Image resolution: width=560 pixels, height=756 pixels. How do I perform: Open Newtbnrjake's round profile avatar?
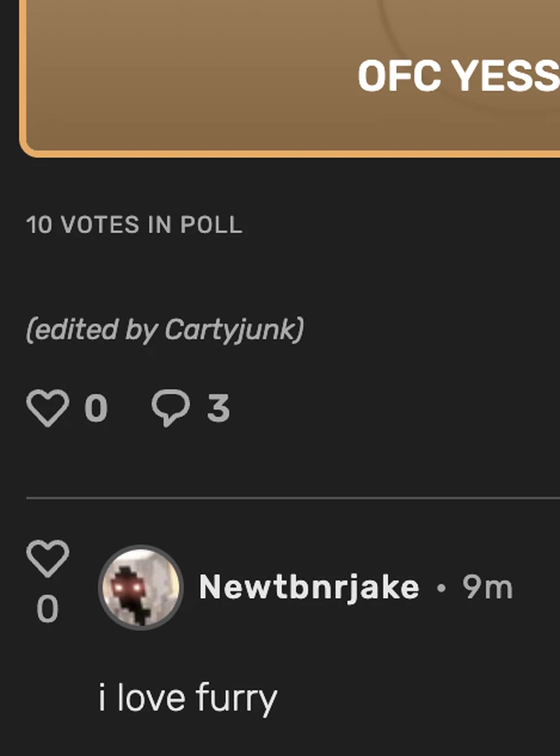tap(140, 587)
